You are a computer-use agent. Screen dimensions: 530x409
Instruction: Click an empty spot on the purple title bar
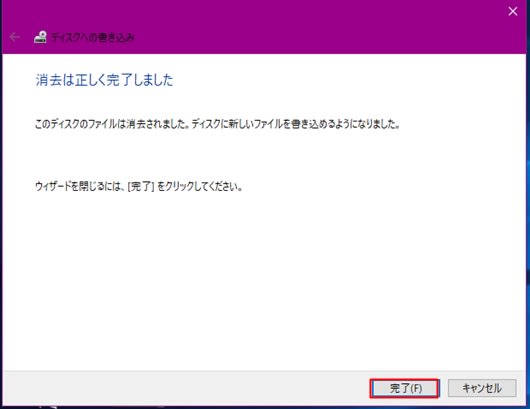tap(304, 27)
